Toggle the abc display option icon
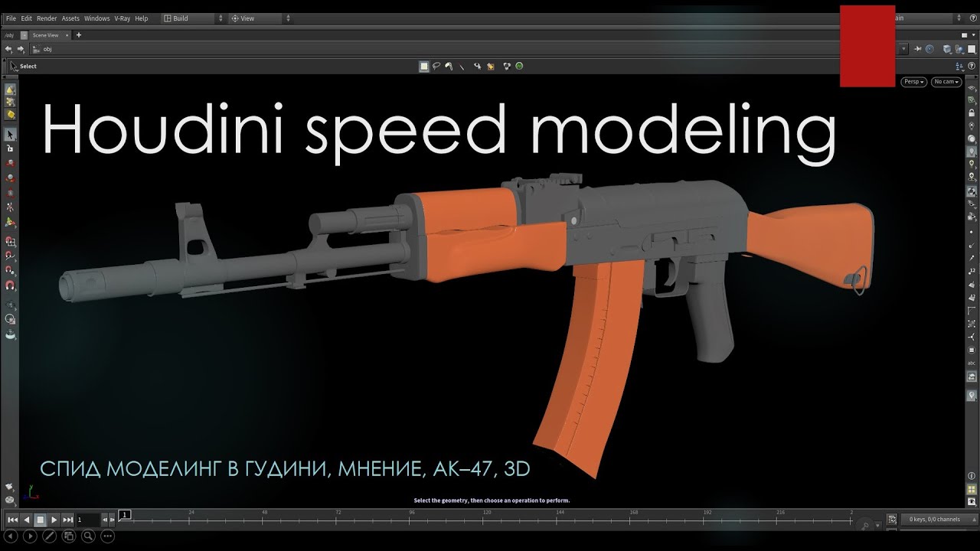980x551 pixels. (972, 364)
